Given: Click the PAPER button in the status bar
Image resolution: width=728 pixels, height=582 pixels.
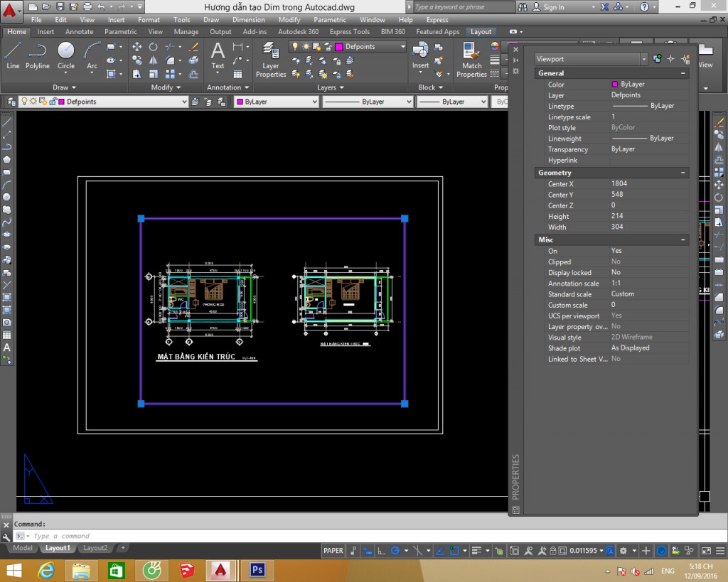Looking at the screenshot, I should (x=333, y=550).
